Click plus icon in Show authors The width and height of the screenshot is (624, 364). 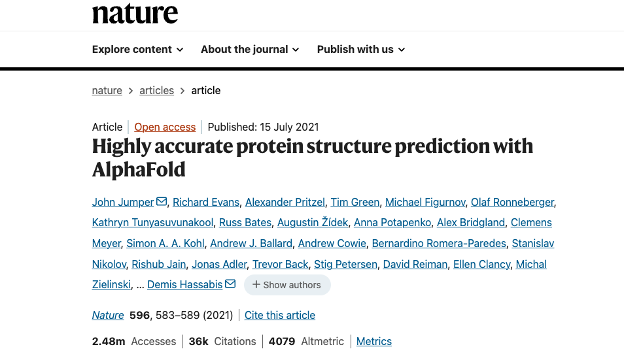tap(256, 285)
